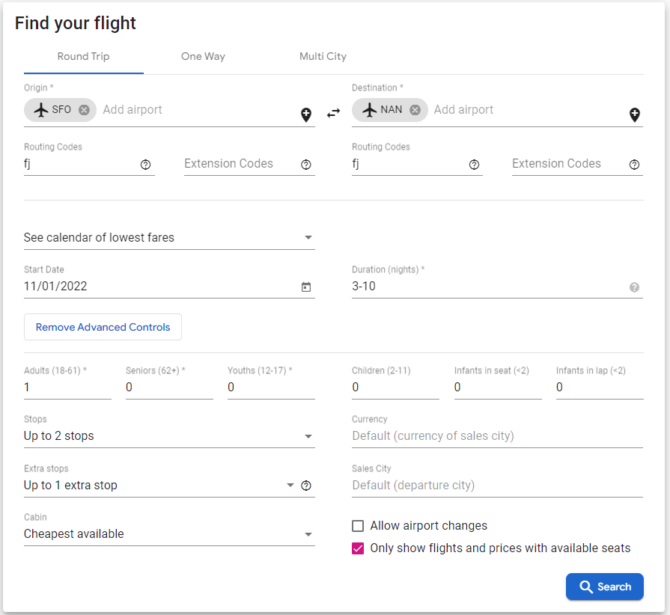Screen dimensions: 670x615
Task: Switch to the Multi City tab
Action: point(323,56)
